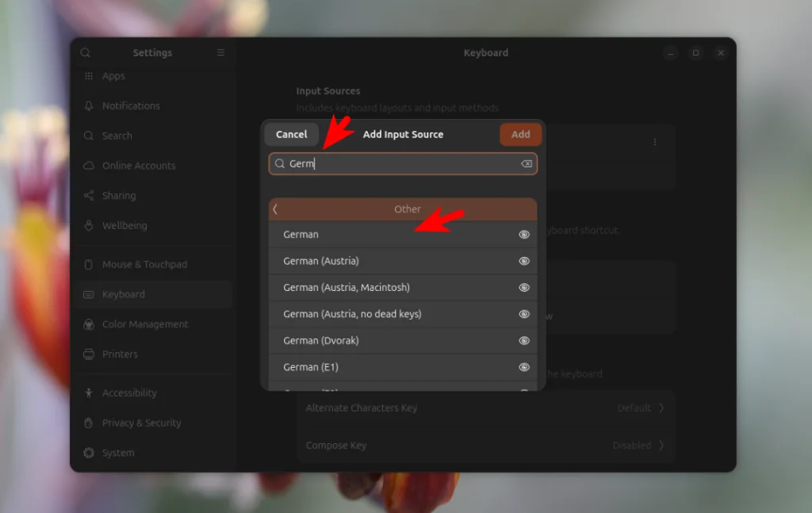The width and height of the screenshot is (812, 513).
Task: Preview the German keyboard layout
Action: coord(524,234)
